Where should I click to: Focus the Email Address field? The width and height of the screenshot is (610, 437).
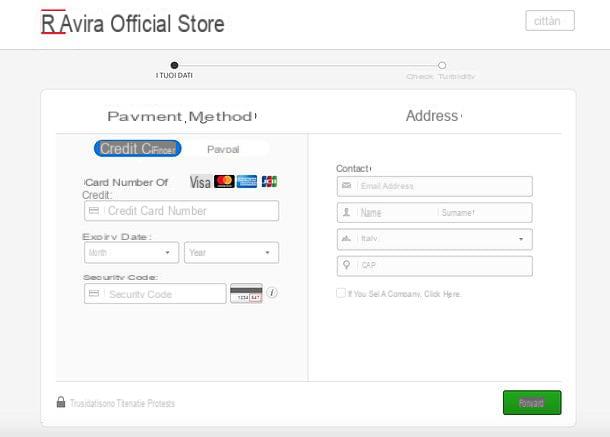[x=435, y=186]
